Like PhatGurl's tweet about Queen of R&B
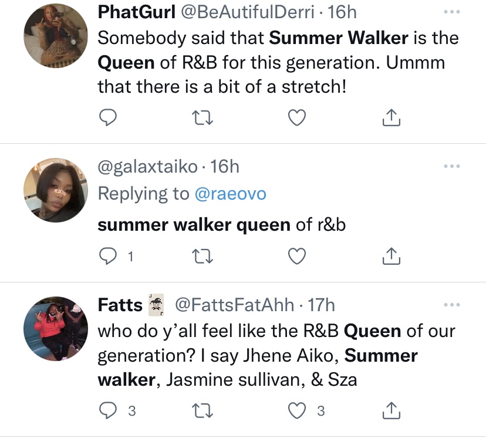This screenshot has height=448, width=486. [x=297, y=117]
